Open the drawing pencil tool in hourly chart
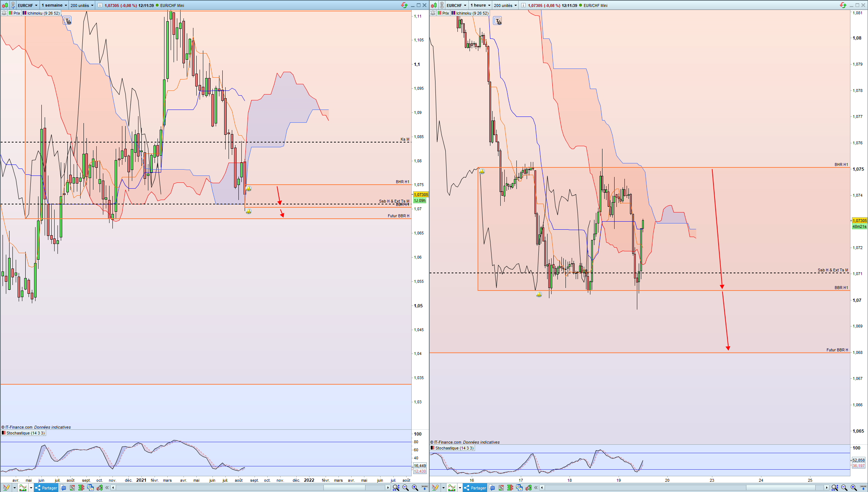This screenshot has width=868, height=492. click(x=435, y=488)
